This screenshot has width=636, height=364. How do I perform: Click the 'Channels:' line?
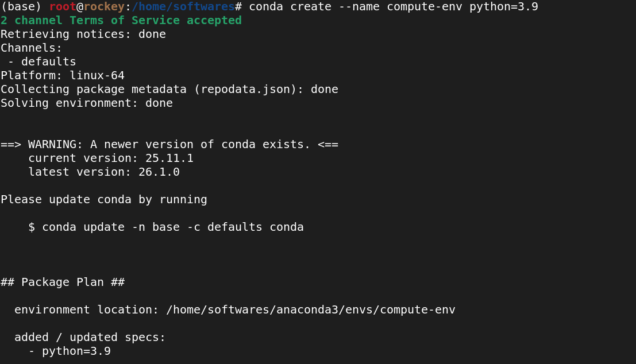pyautogui.click(x=31, y=48)
